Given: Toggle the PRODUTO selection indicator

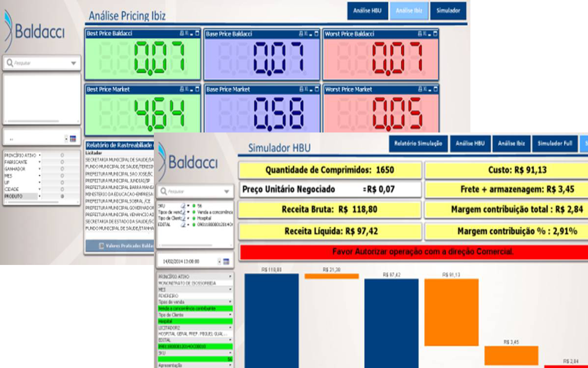Looking at the screenshot, I should tap(62, 196).
